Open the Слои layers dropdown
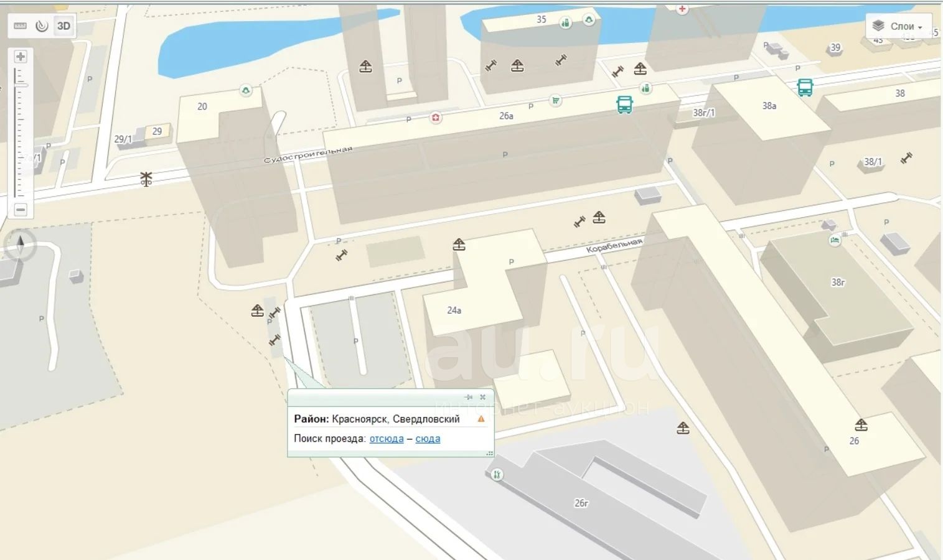 tap(898, 26)
